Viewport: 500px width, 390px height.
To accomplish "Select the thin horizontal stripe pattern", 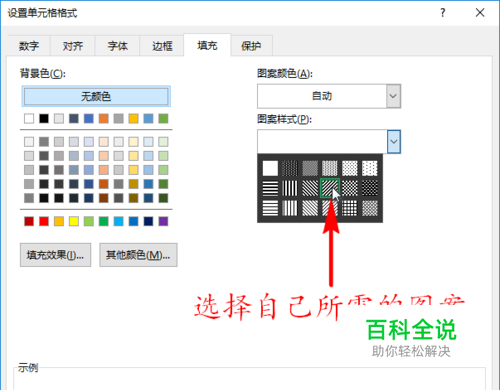I will 270,208.
